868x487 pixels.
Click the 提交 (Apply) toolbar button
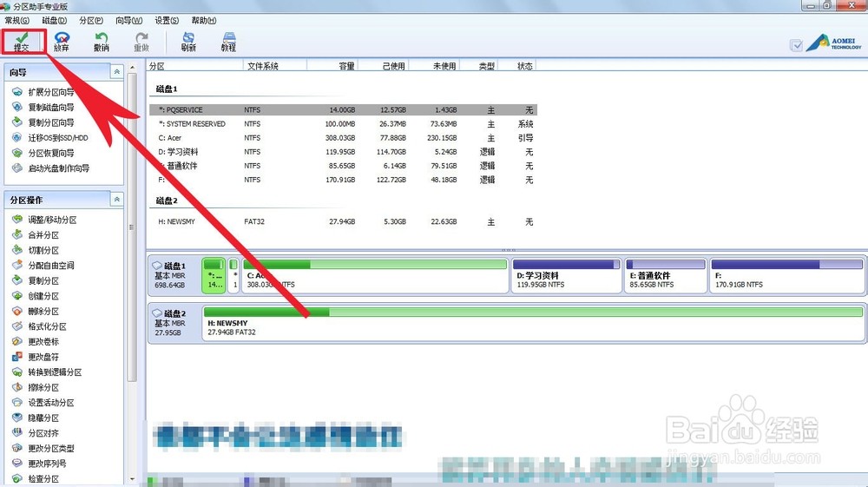point(22,41)
